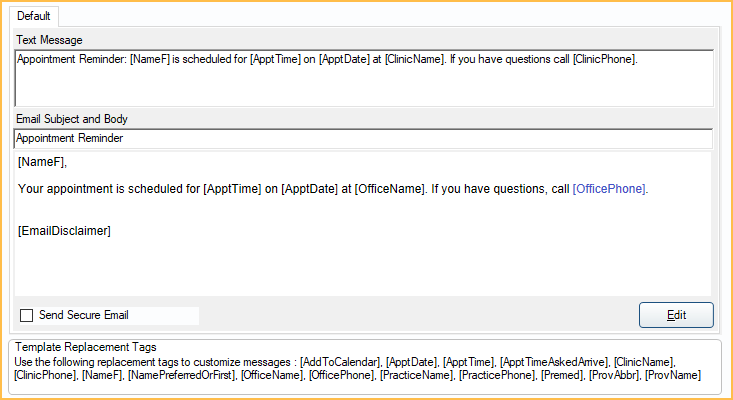Click the Text Message section label

click(x=49, y=39)
